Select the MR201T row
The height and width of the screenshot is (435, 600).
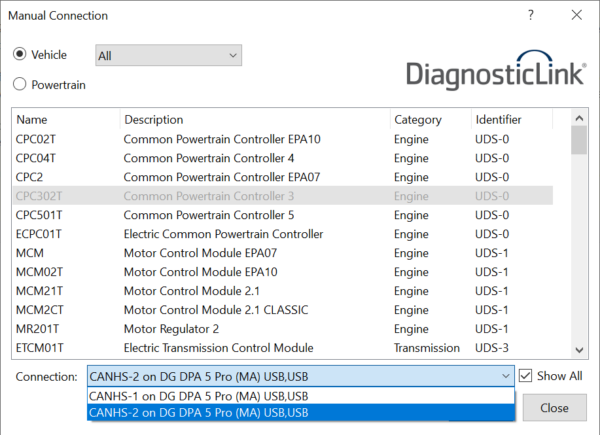(x=283, y=329)
